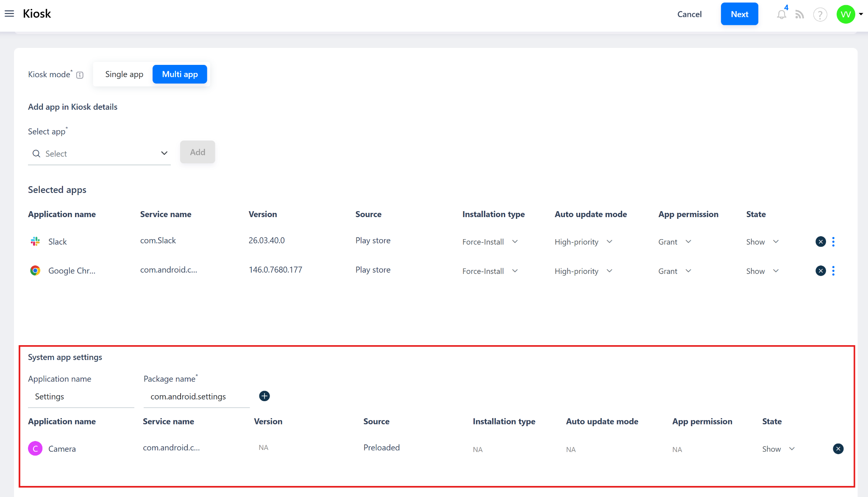Switch to Single app kiosk mode

point(124,74)
